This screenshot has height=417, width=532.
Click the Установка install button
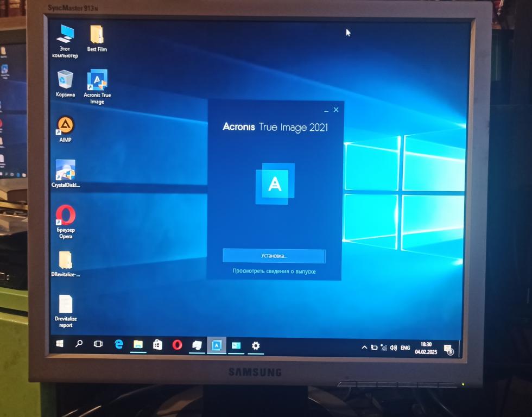coord(274,256)
